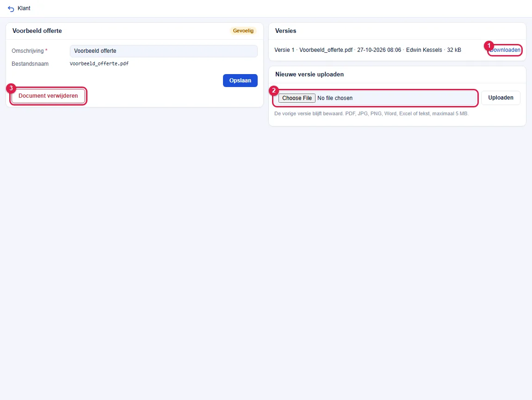This screenshot has height=400, width=532.
Task: Open the Choose File picker
Action: [x=297, y=98]
